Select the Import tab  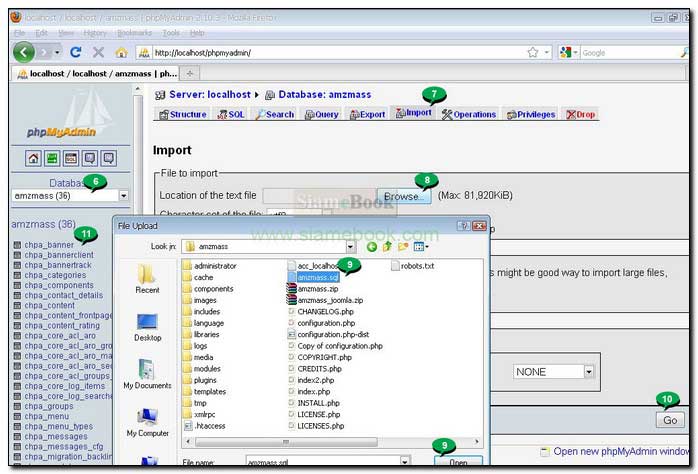pyautogui.click(x=414, y=113)
